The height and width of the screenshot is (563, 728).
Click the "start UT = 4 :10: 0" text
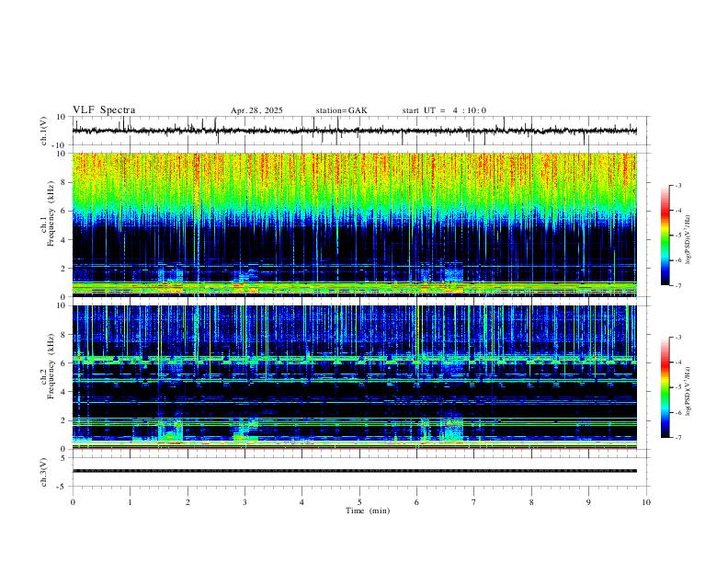click(444, 110)
